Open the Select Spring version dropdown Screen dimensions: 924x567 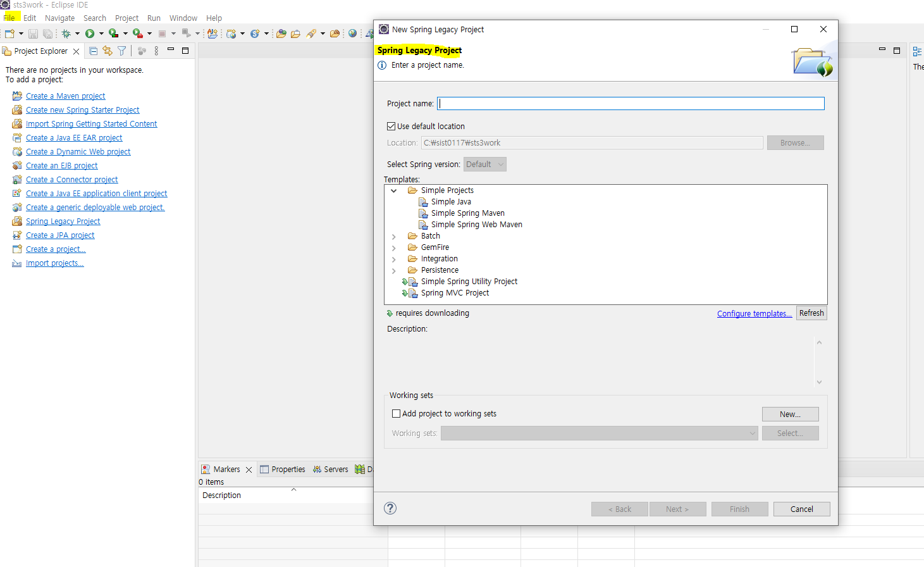pyautogui.click(x=485, y=165)
